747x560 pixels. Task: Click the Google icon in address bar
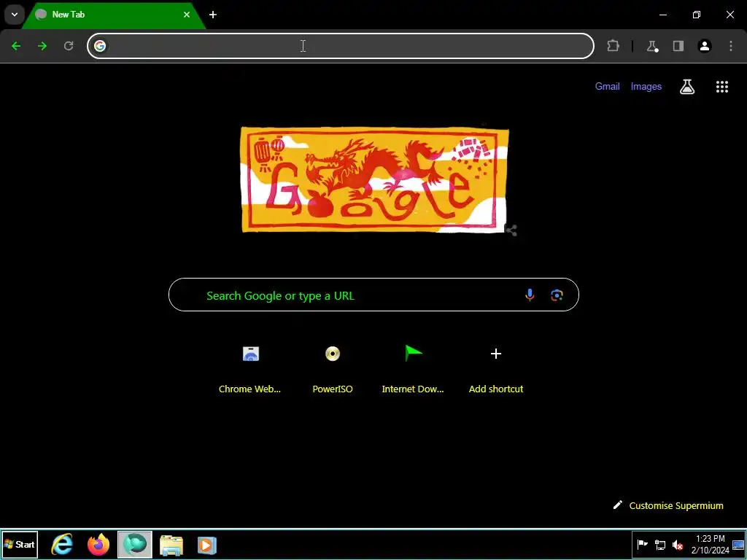click(x=99, y=46)
